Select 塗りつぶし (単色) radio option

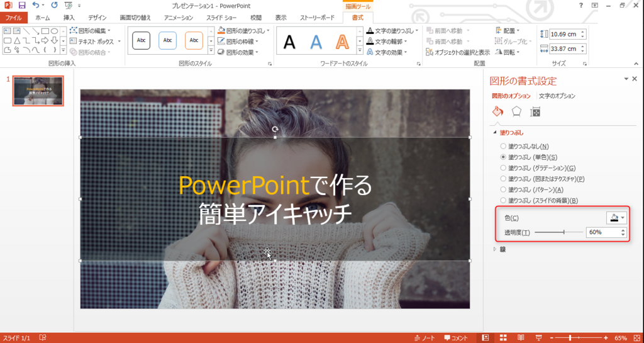click(503, 157)
